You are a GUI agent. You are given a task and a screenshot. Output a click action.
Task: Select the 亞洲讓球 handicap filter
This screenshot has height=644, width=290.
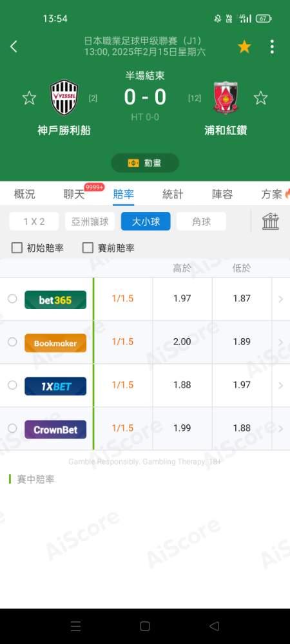coord(90,222)
